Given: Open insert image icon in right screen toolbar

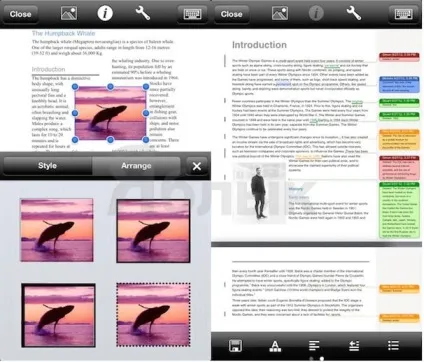Looking at the screenshot, I should 280,13.
